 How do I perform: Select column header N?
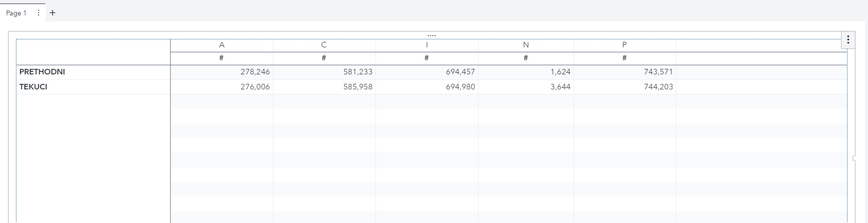coord(525,45)
